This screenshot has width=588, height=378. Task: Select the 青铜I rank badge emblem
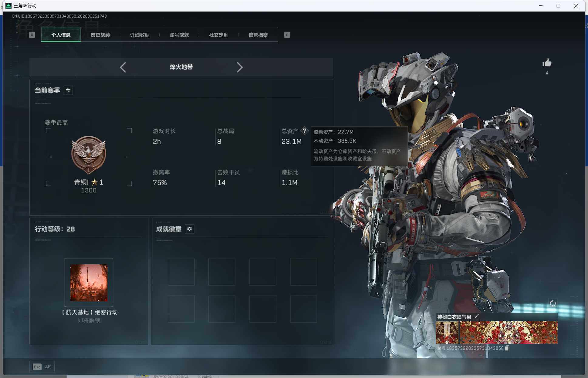pyautogui.click(x=89, y=155)
